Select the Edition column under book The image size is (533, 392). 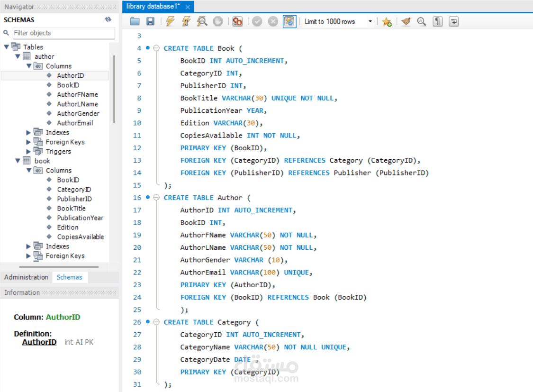pos(68,228)
